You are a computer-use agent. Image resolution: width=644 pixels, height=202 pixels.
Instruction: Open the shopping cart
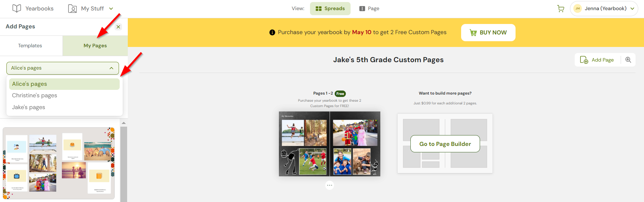point(560,9)
